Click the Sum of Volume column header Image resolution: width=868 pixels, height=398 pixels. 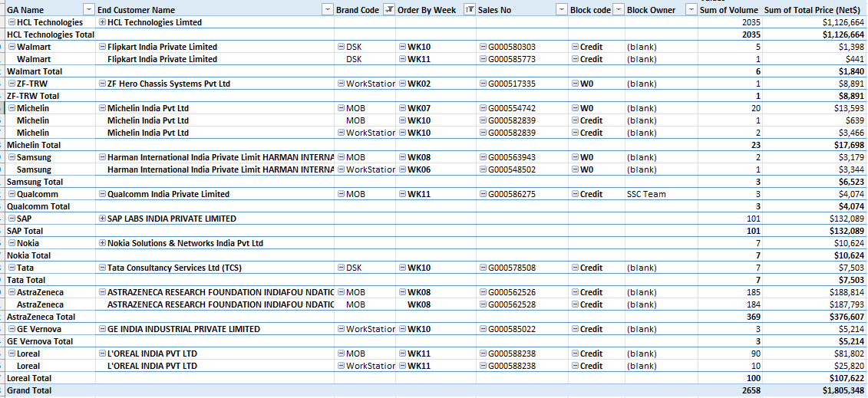tap(729, 10)
